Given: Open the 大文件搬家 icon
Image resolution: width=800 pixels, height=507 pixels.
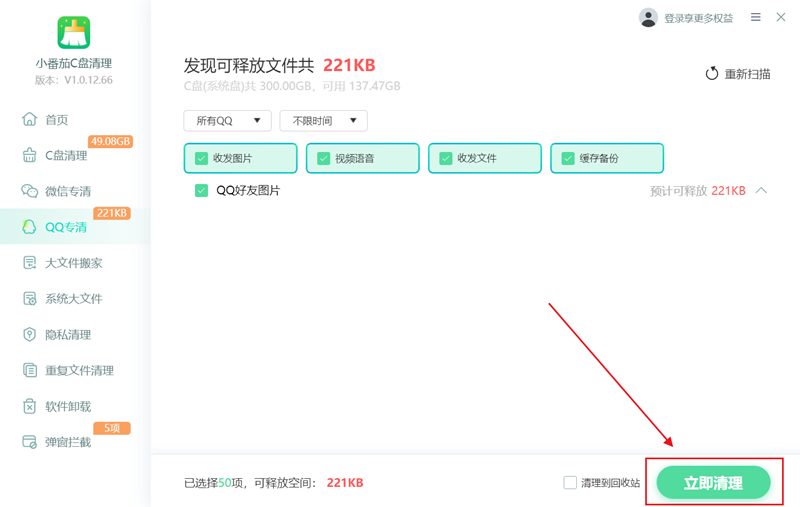Looking at the screenshot, I should [x=30, y=263].
